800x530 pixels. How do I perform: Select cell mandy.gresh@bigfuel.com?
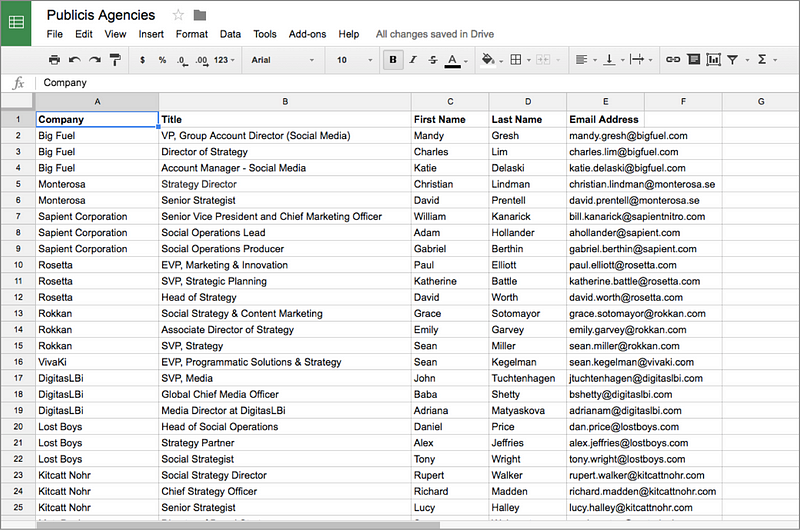click(644, 136)
